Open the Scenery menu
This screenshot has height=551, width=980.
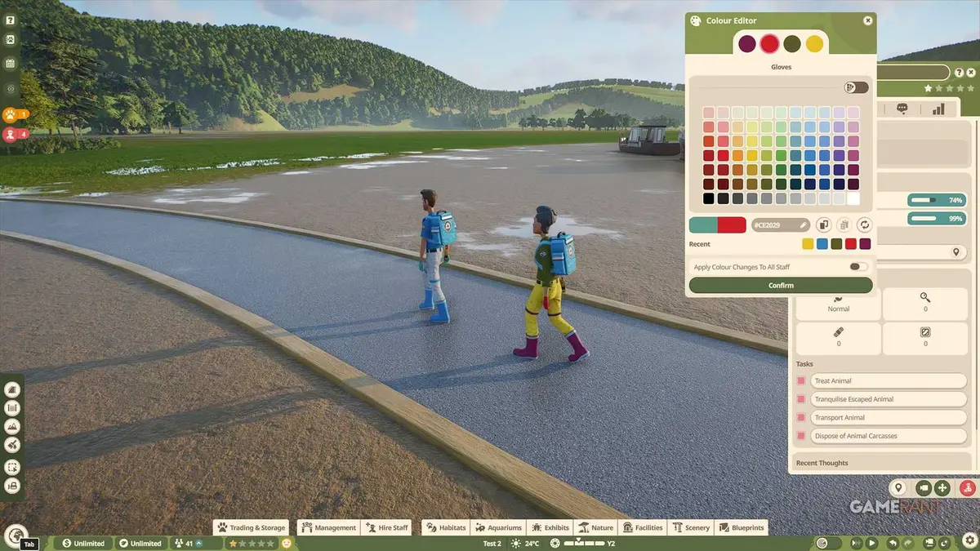coord(691,527)
